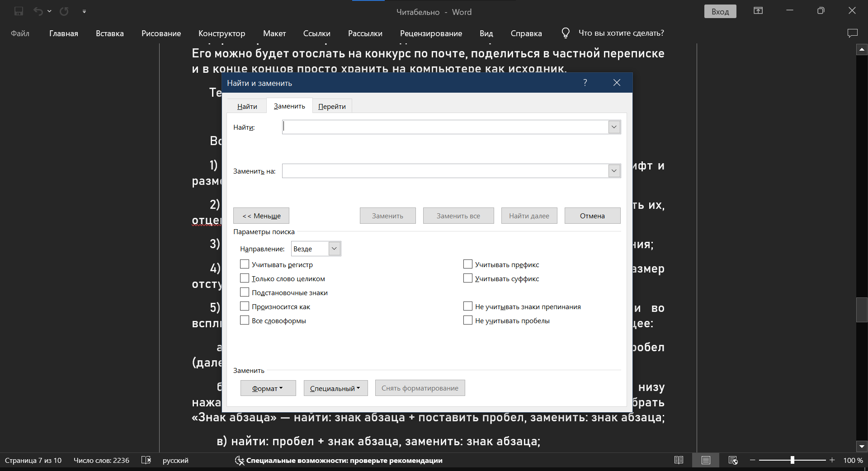Viewport: 868px width, 471px height.
Task: Click spelling proofing icon in status bar
Action: point(146,460)
